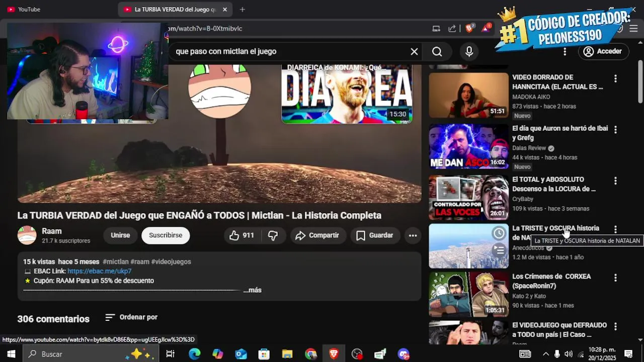Open options menu for TRISTE y OSCURA historia video
The height and width of the screenshot is (362, 644).
click(615, 229)
